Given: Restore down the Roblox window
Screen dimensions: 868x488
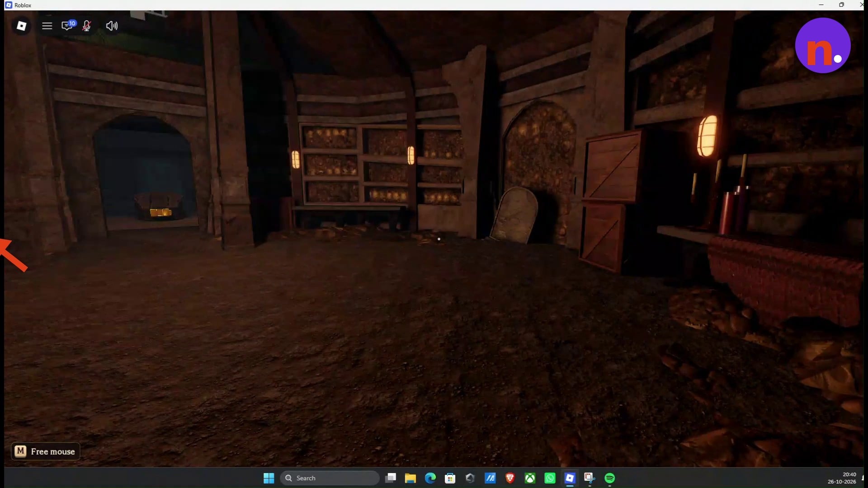Looking at the screenshot, I should point(841,5).
